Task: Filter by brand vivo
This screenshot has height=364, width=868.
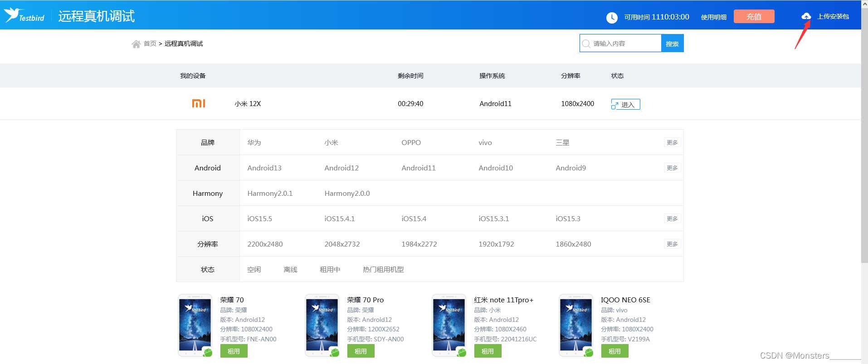Action: point(485,142)
